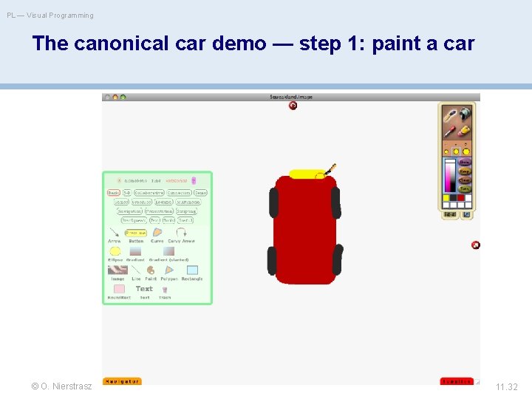The height and width of the screenshot is (399, 532).
Task: Choose the yellow color swatch
Action: (x=446, y=198)
